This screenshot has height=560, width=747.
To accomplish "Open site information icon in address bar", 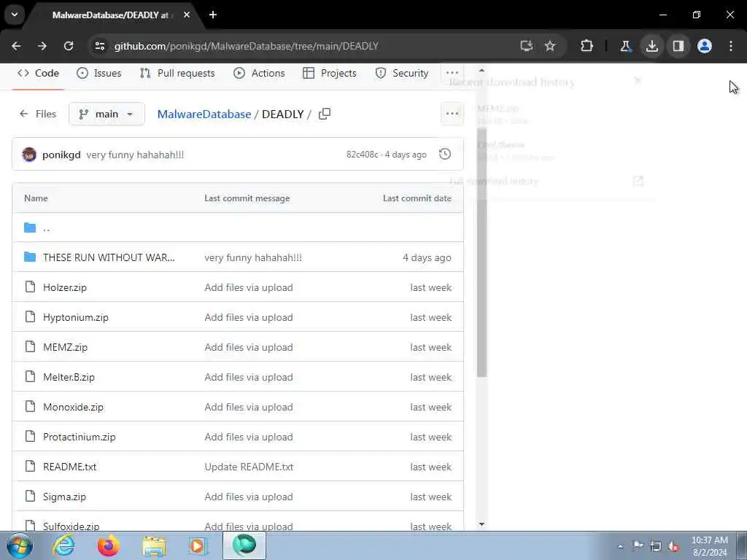I will pyautogui.click(x=100, y=46).
